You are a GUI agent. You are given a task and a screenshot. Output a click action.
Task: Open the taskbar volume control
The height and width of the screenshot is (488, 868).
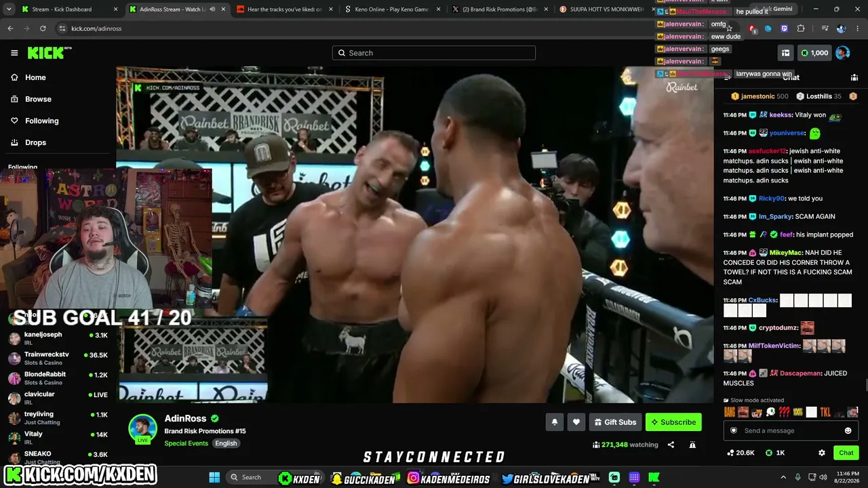point(823,477)
